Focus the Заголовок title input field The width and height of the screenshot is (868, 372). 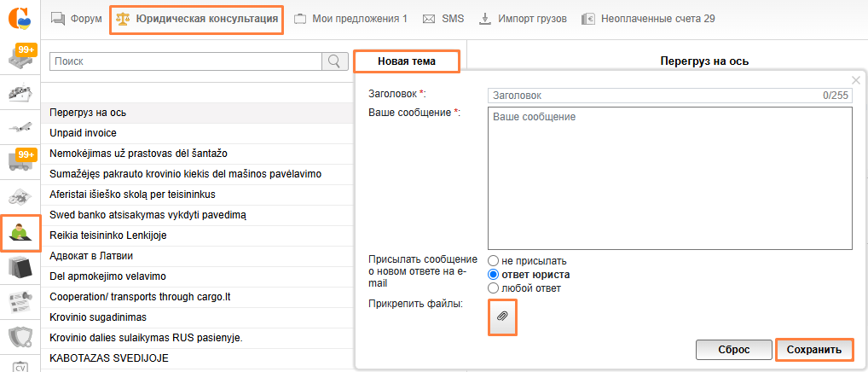click(652, 96)
